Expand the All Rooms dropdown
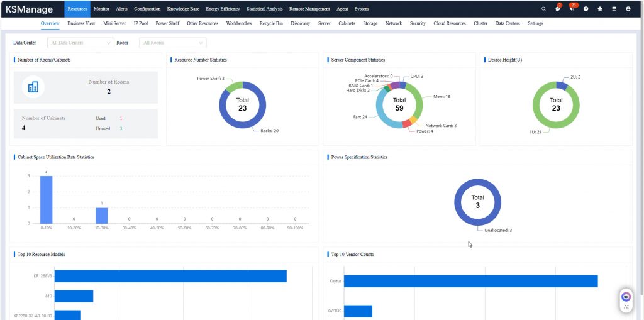Viewport: 644px width, 320px height. (x=172, y=43)
